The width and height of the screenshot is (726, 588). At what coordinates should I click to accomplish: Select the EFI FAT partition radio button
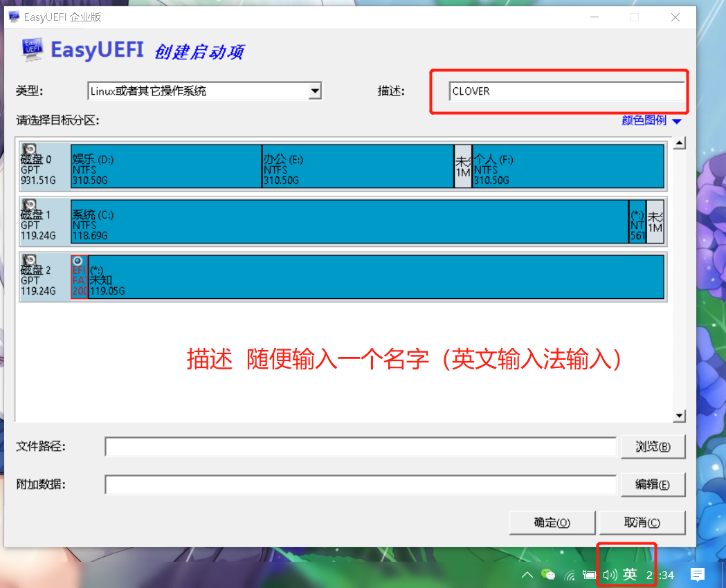(78, 261)
